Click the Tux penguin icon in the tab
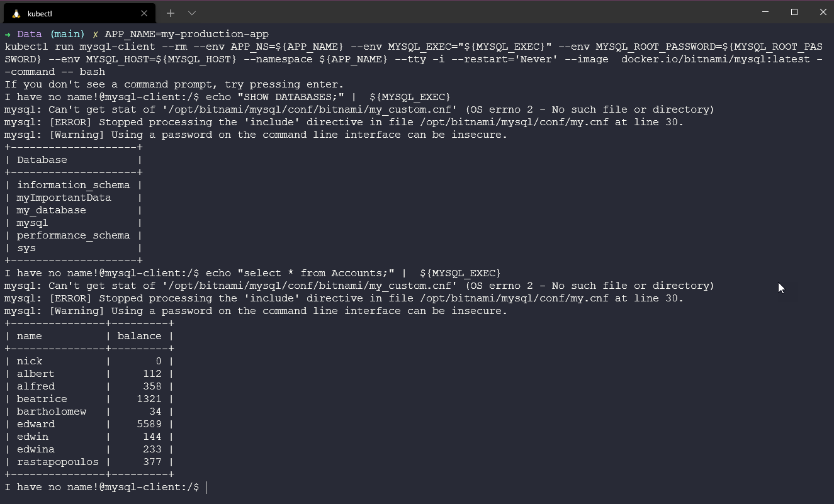 (16, 13)
